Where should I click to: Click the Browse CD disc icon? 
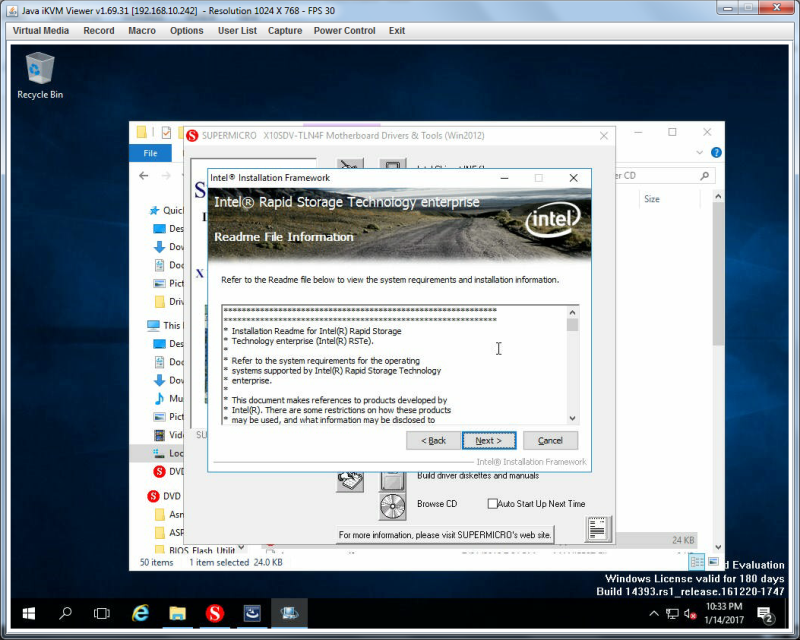(392, 506)
